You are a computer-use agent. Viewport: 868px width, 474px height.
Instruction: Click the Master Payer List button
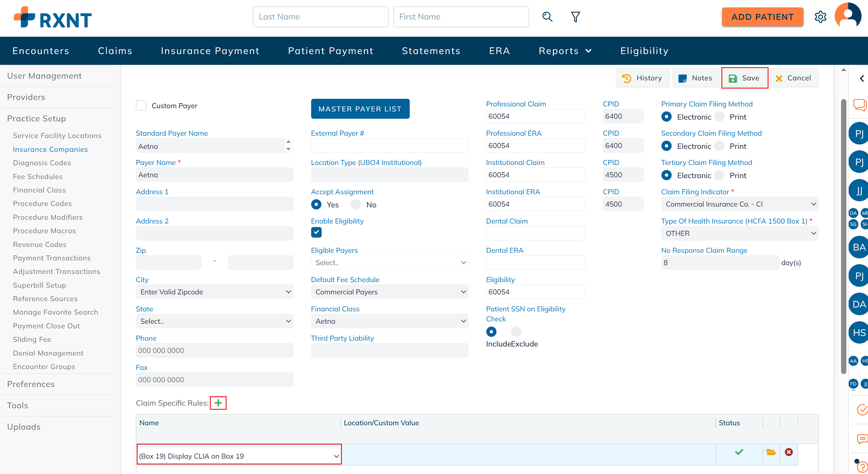click(x=360, y=109)
